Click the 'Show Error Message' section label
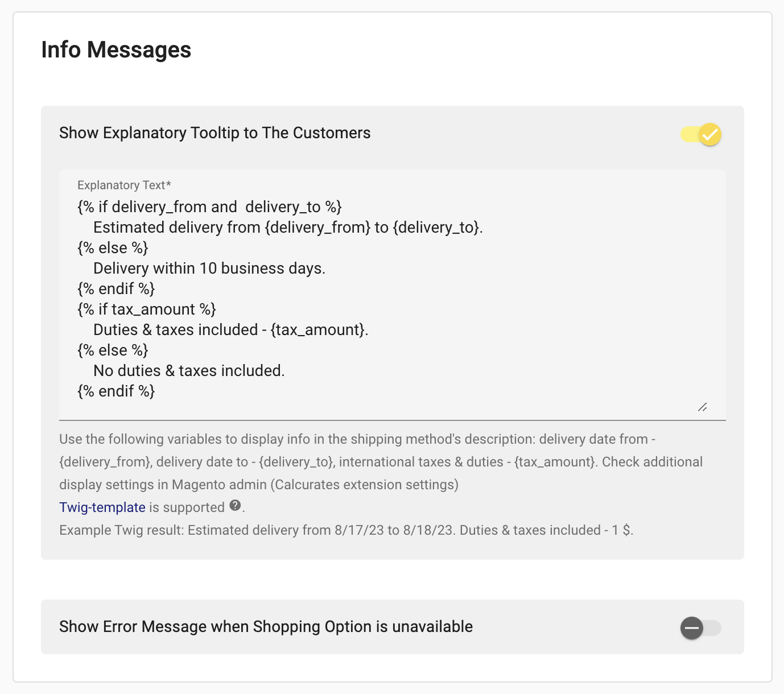 [266, 627]
